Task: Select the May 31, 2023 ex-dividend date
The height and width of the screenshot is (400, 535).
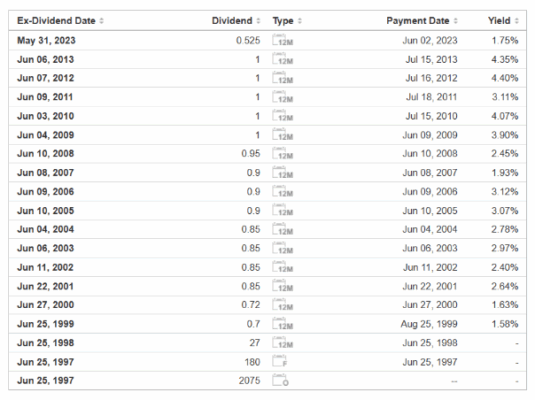Action: pyautogui.click(x=46, y=40)
